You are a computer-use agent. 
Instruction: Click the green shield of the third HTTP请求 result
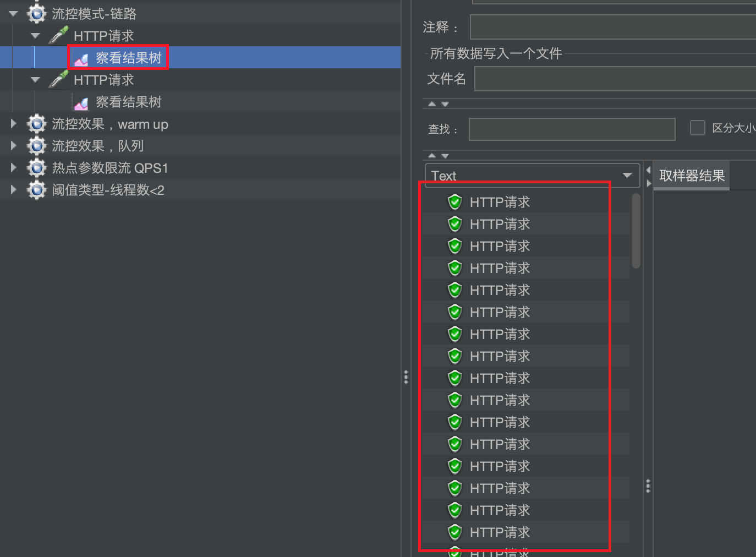click(455, 246)
